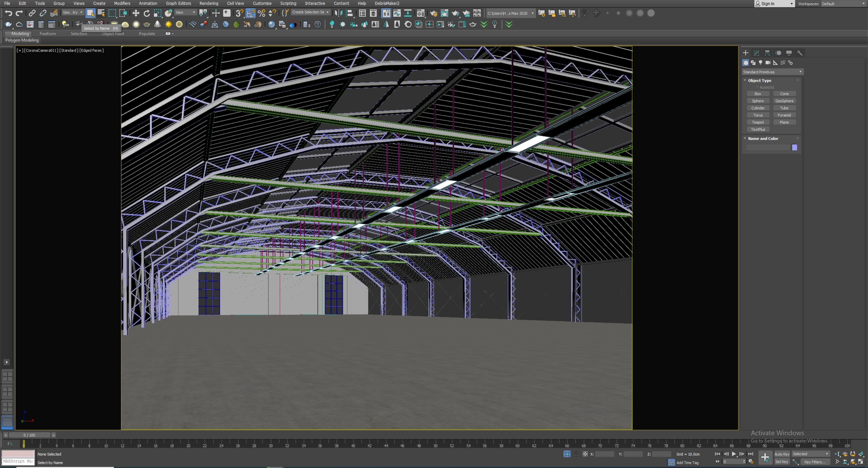
Task: Switch to the Populate ribbon tab
Action: 147,34
